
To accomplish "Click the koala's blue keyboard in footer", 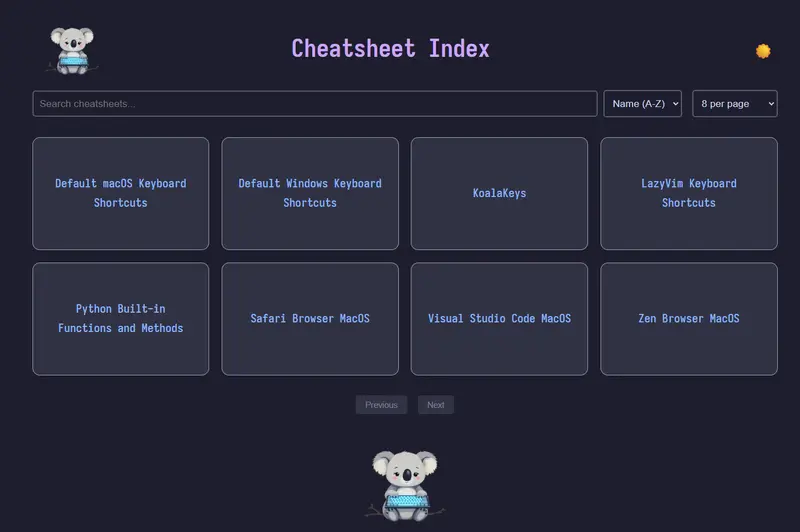I will point(404,501).
